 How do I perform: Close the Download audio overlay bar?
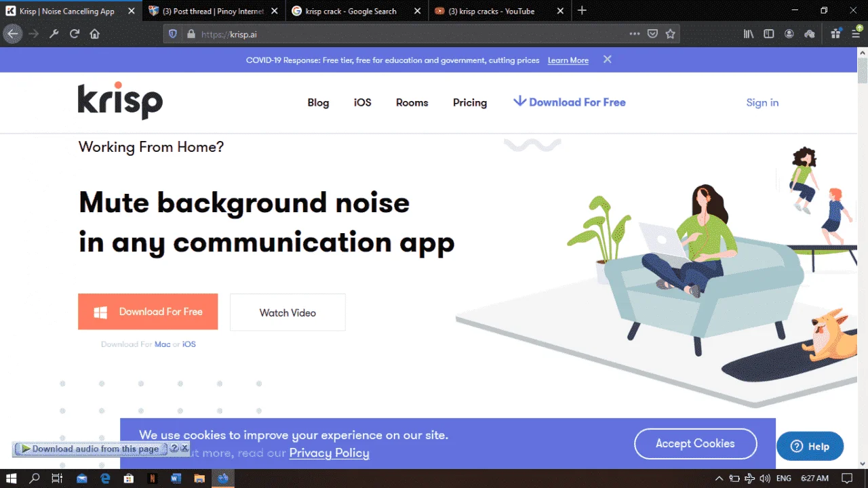(184, 449)
